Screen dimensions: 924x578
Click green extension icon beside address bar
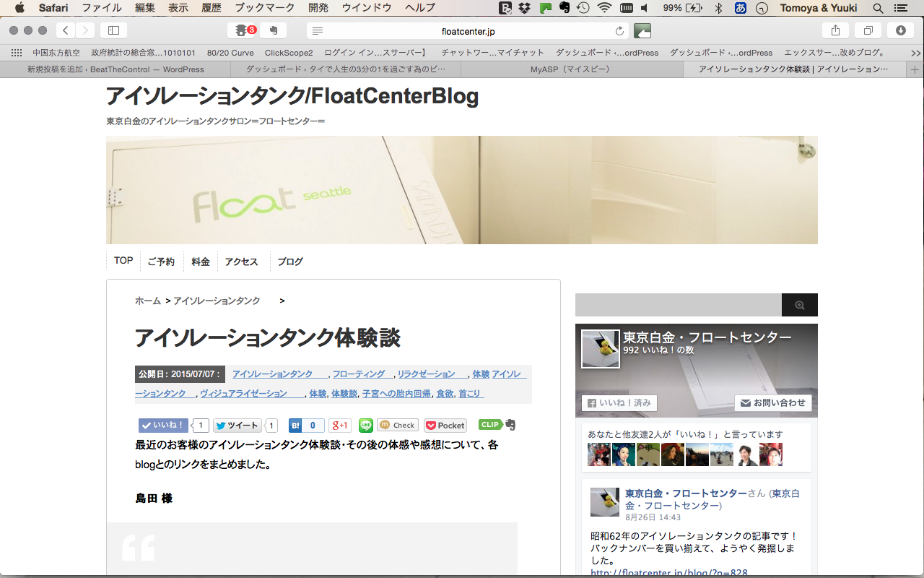[x=642, y=30]
